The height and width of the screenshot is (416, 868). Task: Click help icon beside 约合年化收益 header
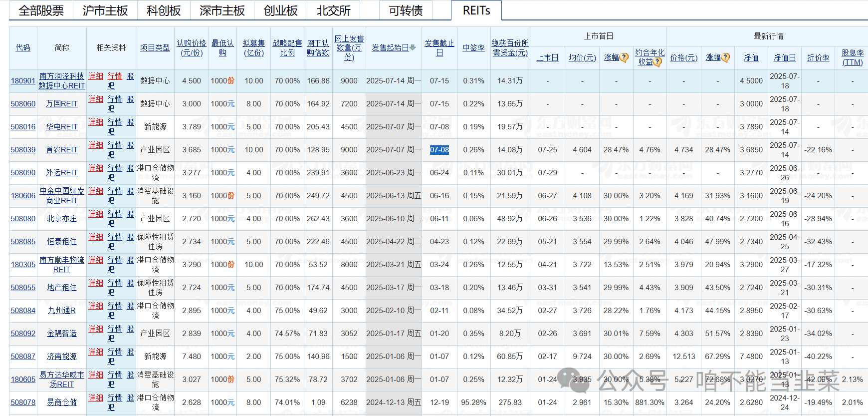[657, 62]
